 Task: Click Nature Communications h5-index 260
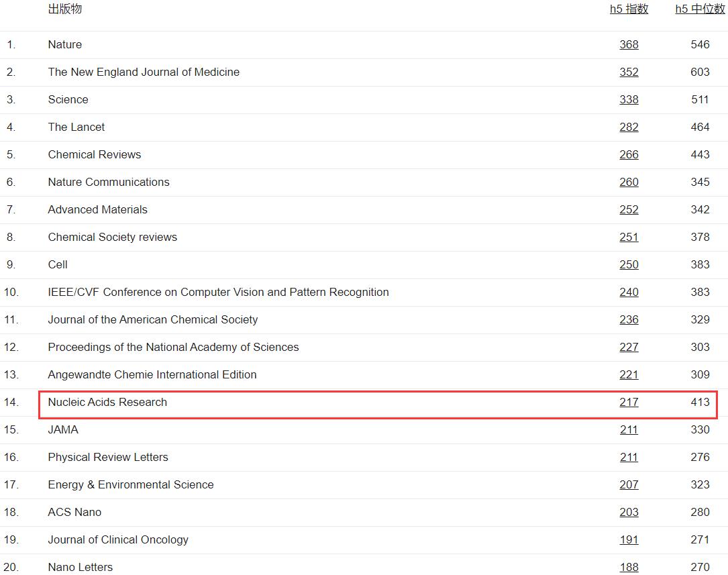click(629, 182)
